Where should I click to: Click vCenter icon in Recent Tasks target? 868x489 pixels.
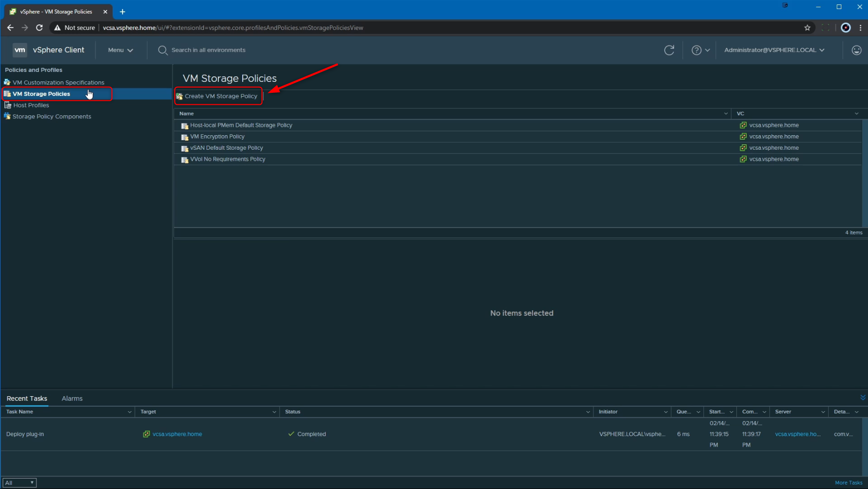[x=147, y=434]
